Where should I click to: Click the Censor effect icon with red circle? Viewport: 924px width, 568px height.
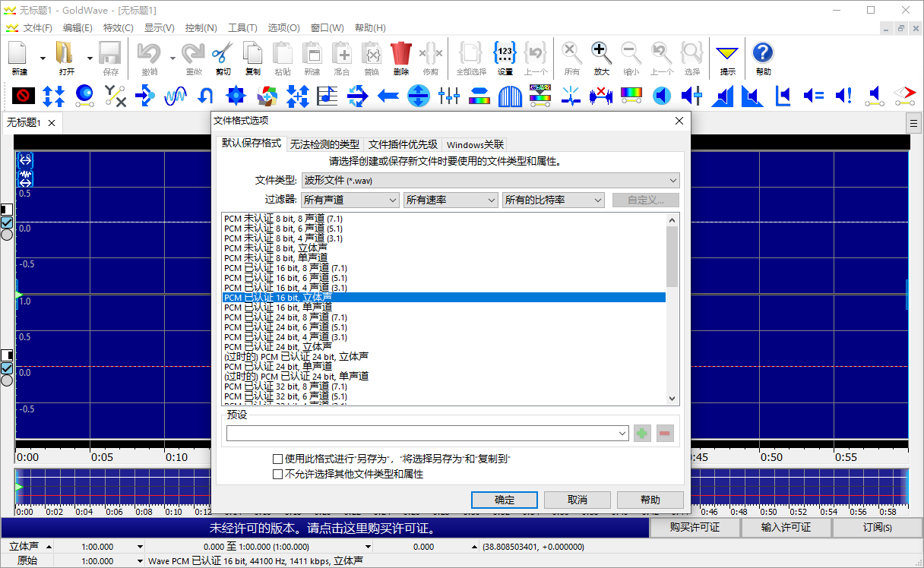coord(24,96)
